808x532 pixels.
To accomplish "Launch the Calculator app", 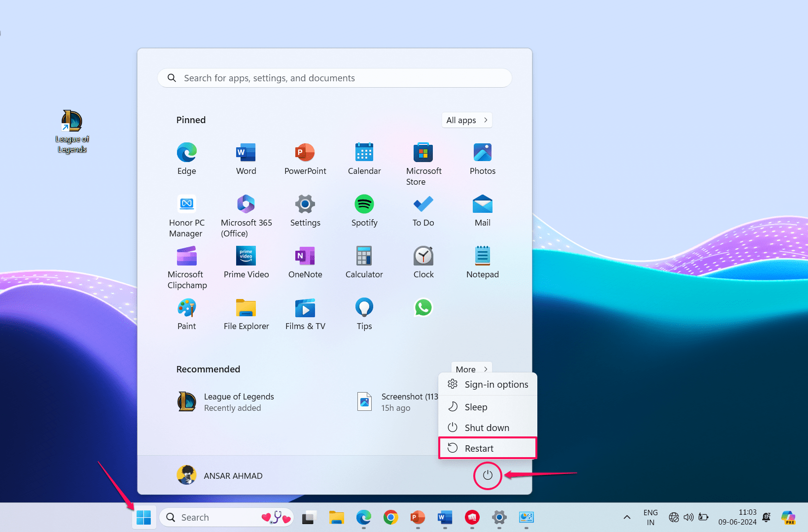I will pyautogui.click(x=364, y=263).
